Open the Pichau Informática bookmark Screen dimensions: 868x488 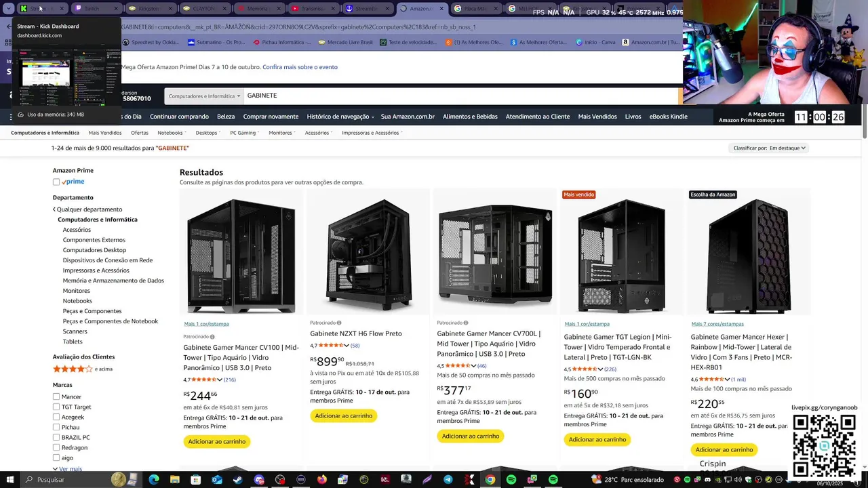(282, 42)
